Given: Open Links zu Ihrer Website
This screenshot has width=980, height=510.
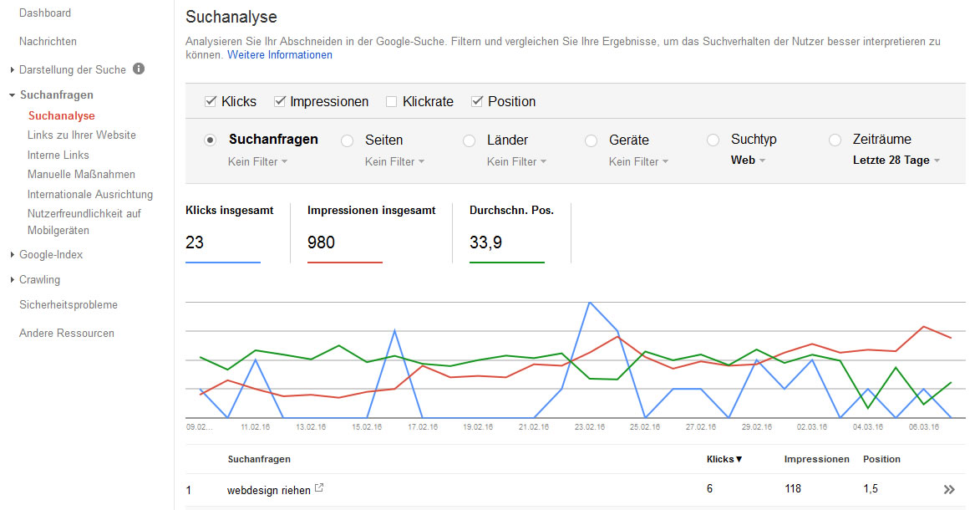Looking at the screenshot, I should [x=81, y=135].
